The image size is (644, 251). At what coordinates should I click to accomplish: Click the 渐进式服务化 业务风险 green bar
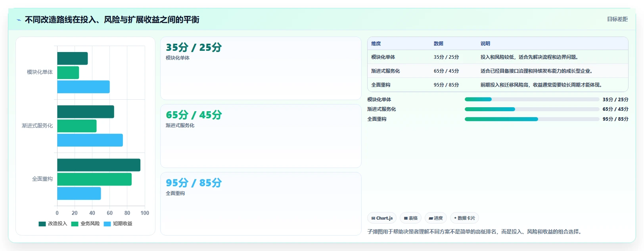pyautogui.click(x=77, y=126)
